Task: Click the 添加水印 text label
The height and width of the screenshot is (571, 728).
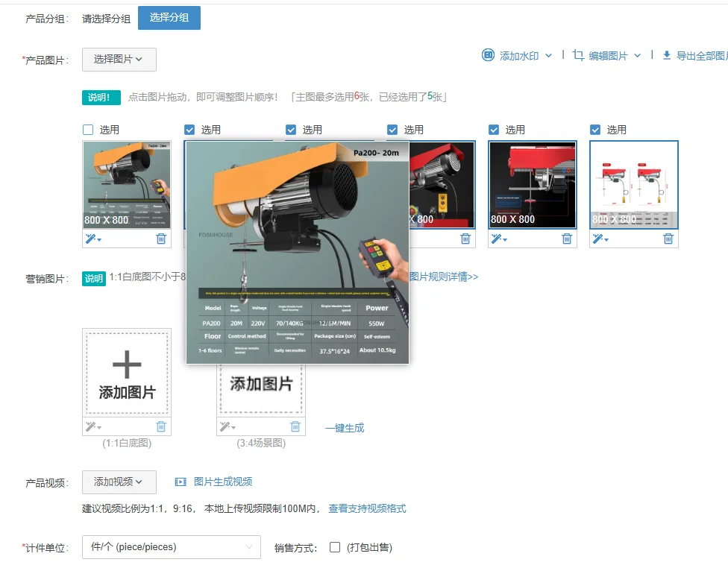Action: 519,56
